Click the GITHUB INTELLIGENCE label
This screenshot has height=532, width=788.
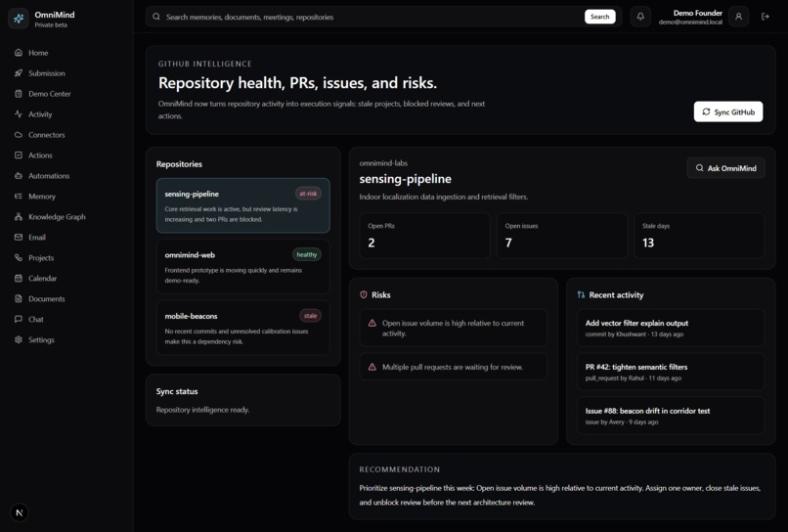[205, 64]
